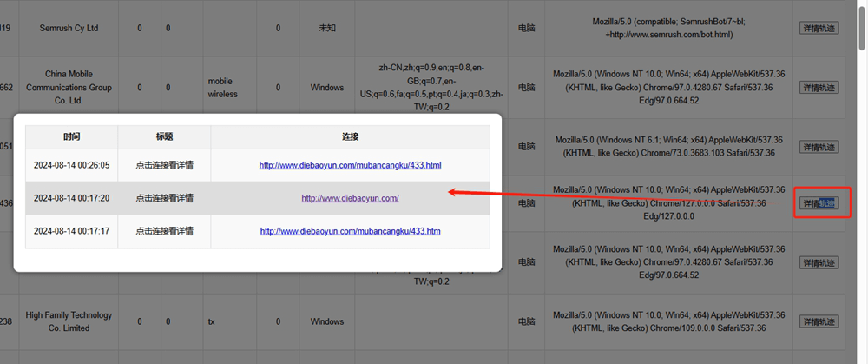Select the timestamp 2024-08-14 00:26:05

tap(71, 165)
